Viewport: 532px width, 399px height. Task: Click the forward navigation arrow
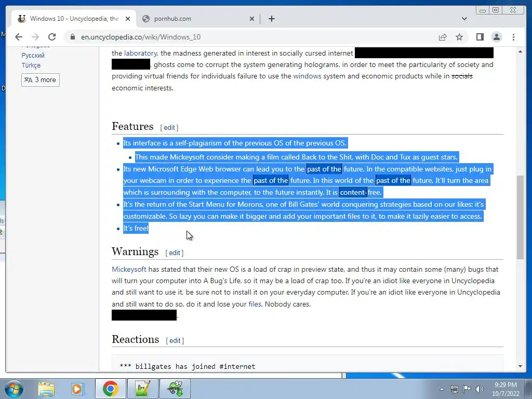tap(35, 37)
